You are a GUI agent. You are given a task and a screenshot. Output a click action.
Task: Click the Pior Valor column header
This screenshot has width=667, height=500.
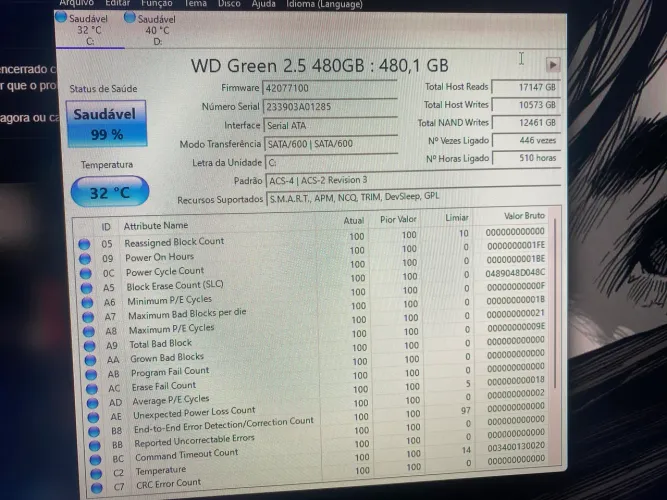398,219
